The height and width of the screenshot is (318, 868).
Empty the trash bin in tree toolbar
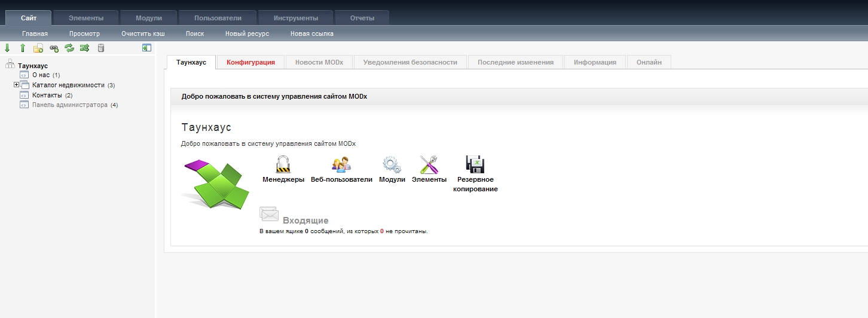coord(100,48)
